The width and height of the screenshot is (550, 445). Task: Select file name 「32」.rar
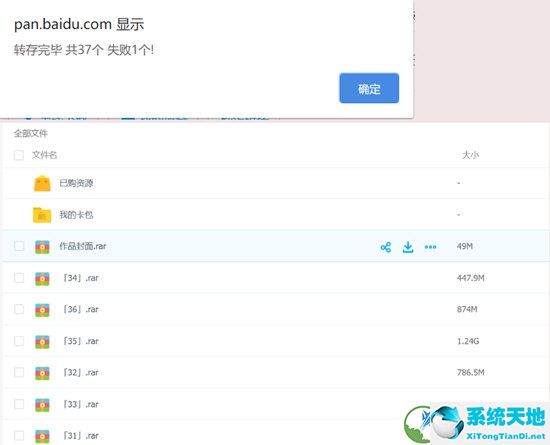(81, 372)
